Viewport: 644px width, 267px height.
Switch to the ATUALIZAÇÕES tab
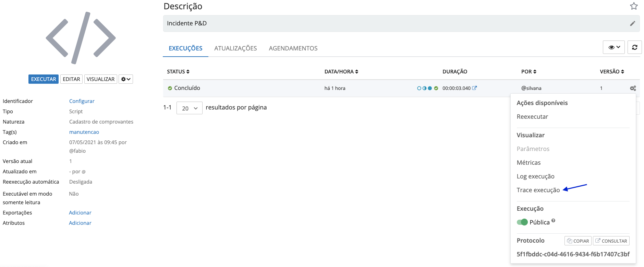235,48
